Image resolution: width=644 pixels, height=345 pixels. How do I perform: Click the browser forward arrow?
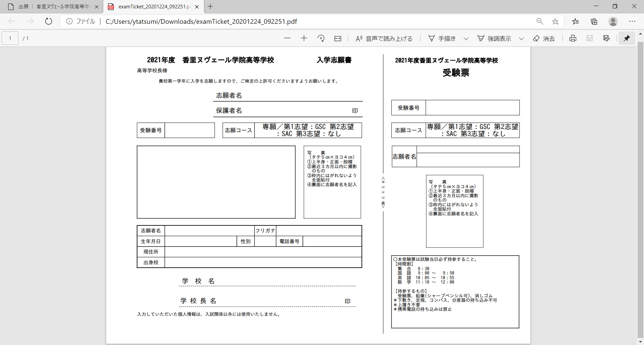(30, 21)
